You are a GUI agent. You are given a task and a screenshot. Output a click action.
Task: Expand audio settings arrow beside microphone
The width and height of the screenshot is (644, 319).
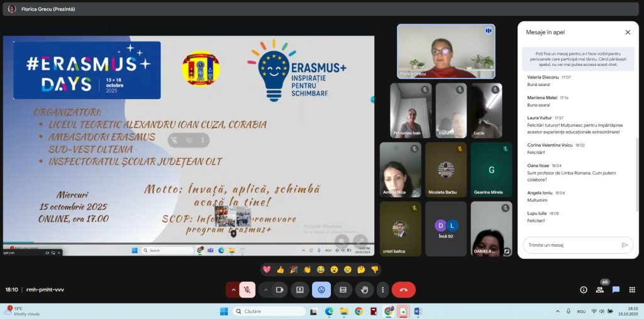(233, 289)
